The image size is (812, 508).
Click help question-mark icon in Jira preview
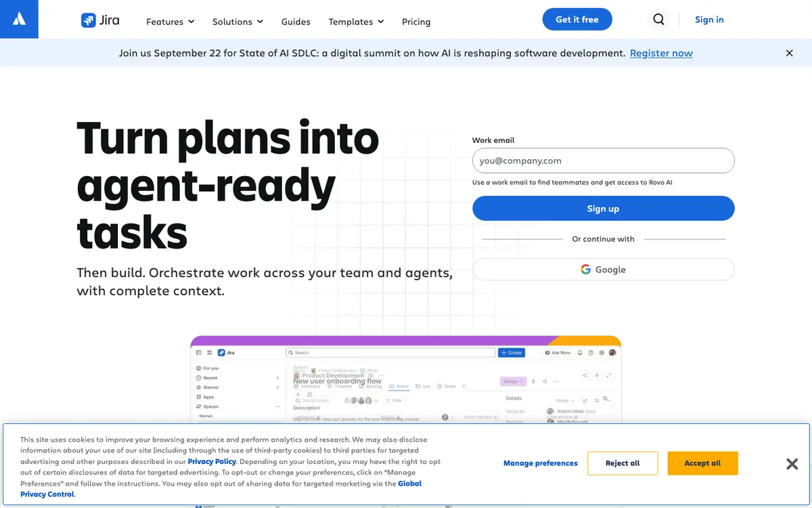click(591, 353)
